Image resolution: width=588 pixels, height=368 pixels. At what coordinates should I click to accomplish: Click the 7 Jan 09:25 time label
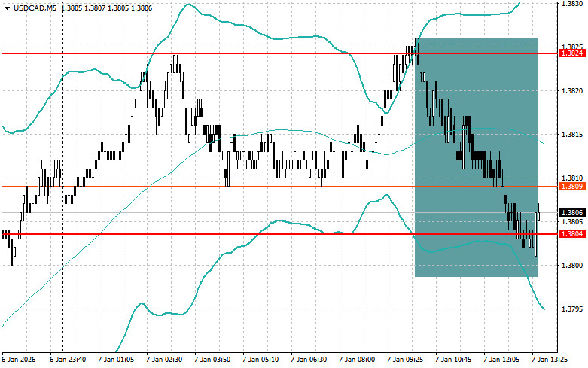click(405, 360)
